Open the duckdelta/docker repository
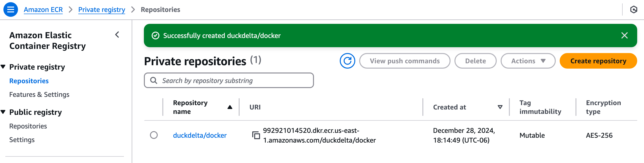Screen dimensions: 644x163 coord(200,135)
